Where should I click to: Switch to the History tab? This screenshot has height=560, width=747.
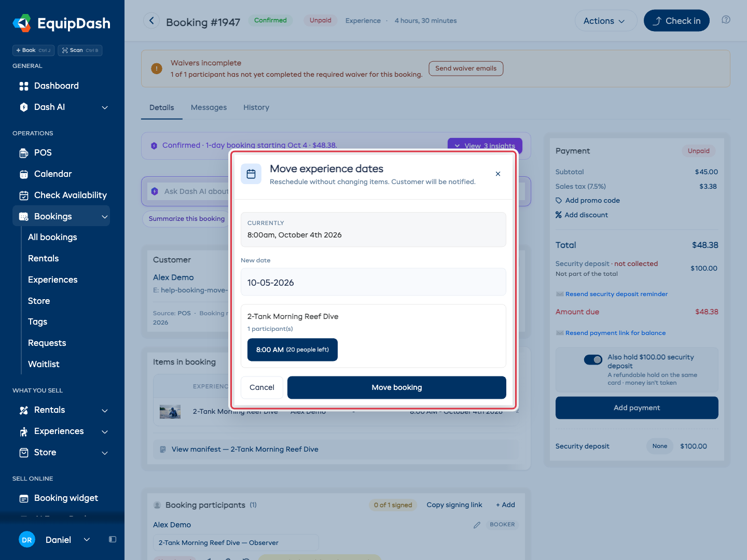pos(256,107)
